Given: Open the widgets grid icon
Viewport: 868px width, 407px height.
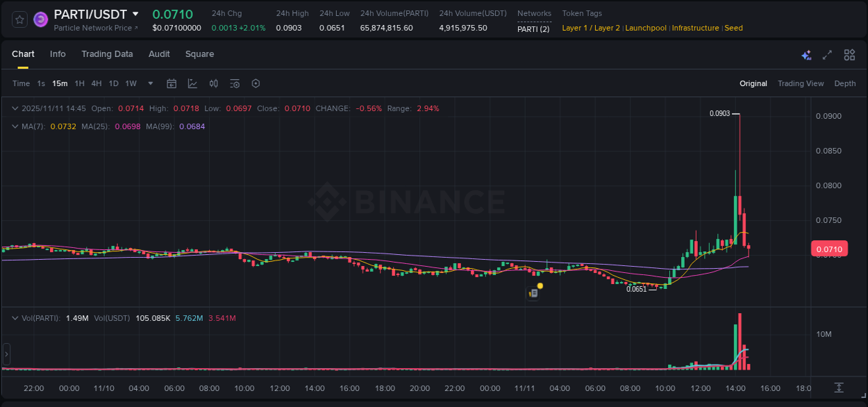Looking at the screenshot, I should (x=849, y=54).
